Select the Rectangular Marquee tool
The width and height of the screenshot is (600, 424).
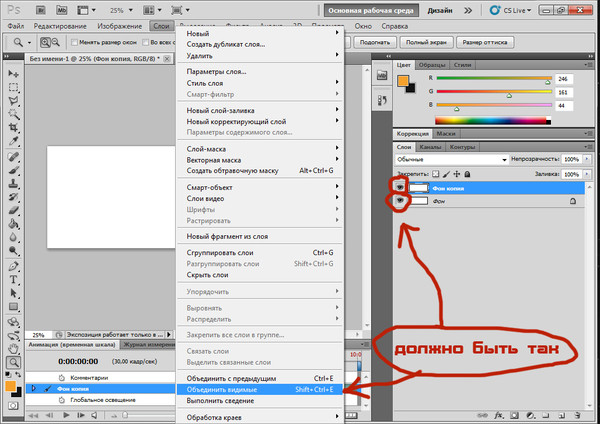14,88
